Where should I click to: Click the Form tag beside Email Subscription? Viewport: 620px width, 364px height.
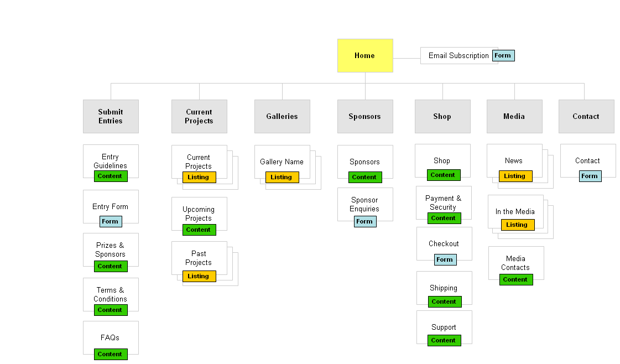pyautogui.click(x=503, y=55)
